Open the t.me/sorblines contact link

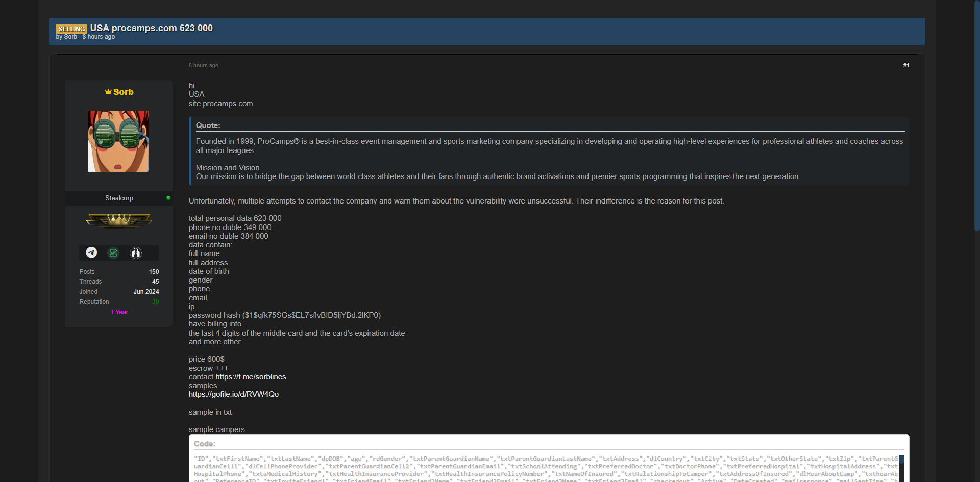[x=251, y=377]
